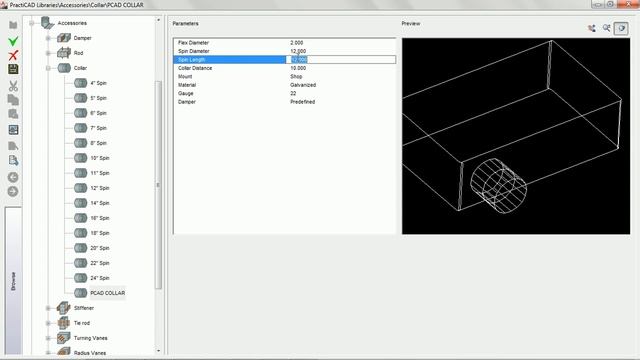Viewport: 640px width, 360px height.
Task: Select the 14" Spin tree item
Action: [x=100, y=203]
